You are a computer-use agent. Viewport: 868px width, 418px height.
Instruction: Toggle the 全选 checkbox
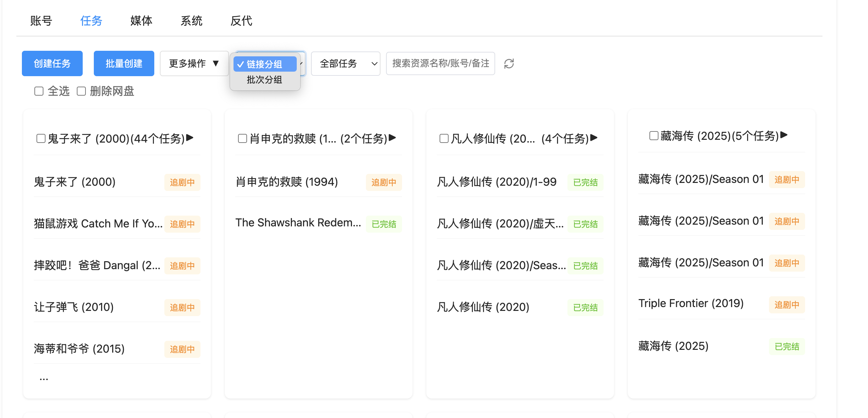(39, 91)
